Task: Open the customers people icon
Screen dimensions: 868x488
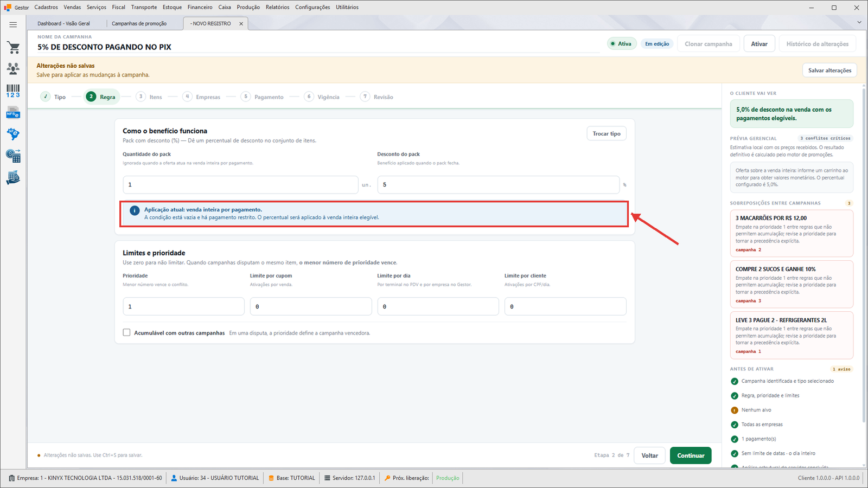Action: [13, 68]
